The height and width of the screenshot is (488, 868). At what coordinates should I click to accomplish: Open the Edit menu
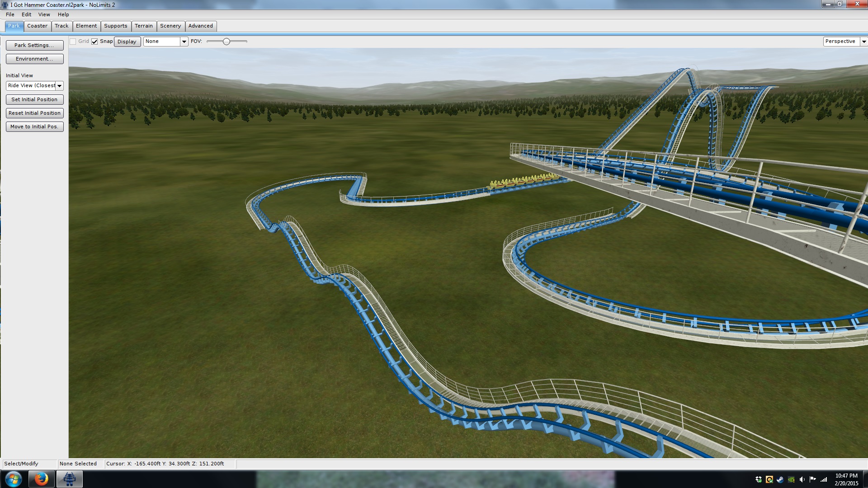point(26,14)
